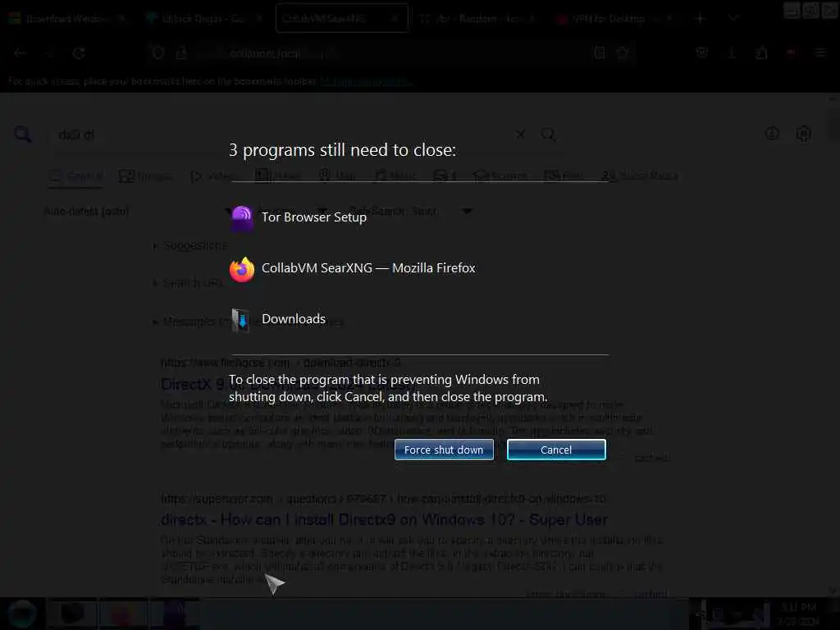
Task: Click the Firefox icon in the program list
Action: click(x=242, y=269)
